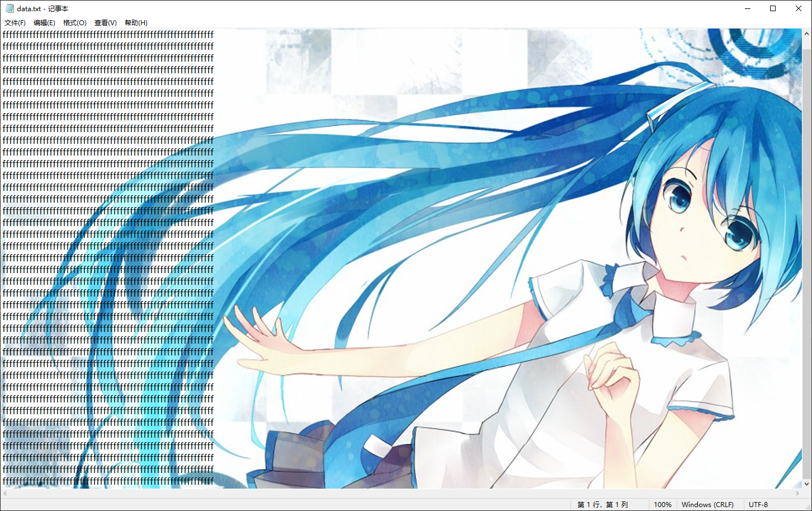Place cursor in first line of text

[108, 34]
